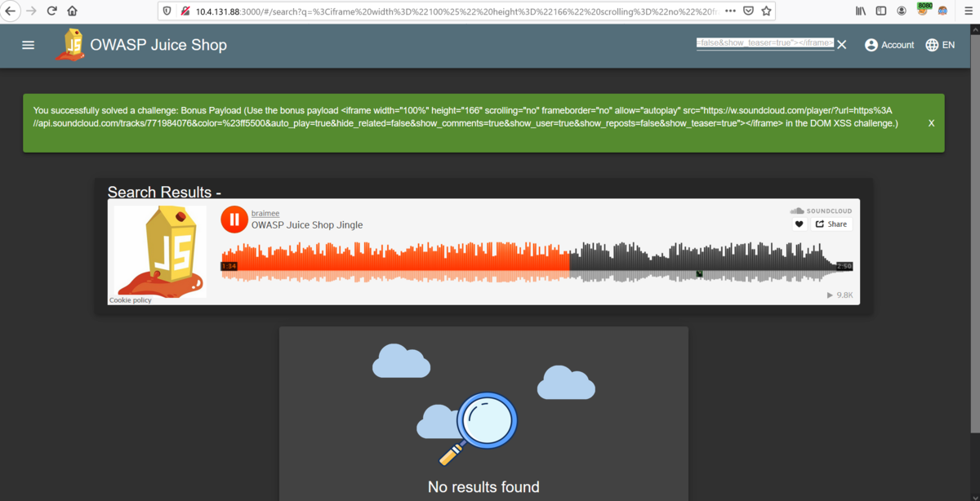Pause the OWASP Juice Shop Jingle
This screenshot has height=501, width=980.
(234, 219)
